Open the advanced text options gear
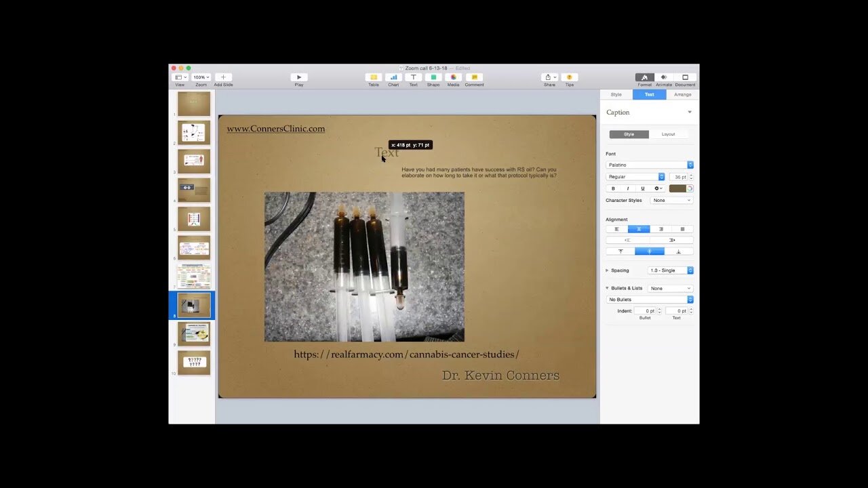The height and width of the screenshot is (488, 868). coord(658,188)
